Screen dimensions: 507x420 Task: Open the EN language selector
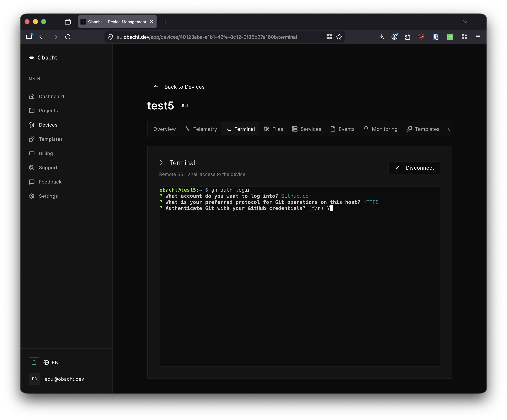[51, 362]
